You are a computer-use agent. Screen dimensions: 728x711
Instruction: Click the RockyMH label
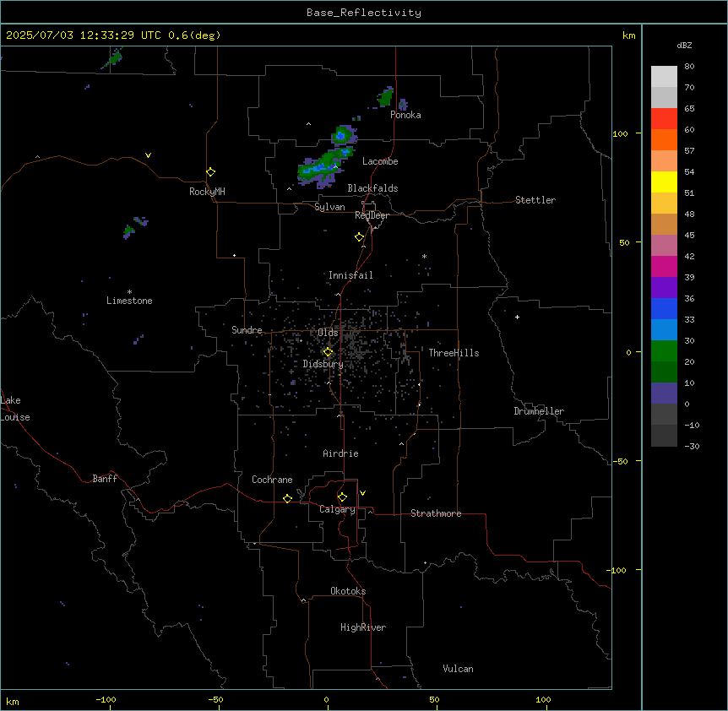[x=207, y=192]
